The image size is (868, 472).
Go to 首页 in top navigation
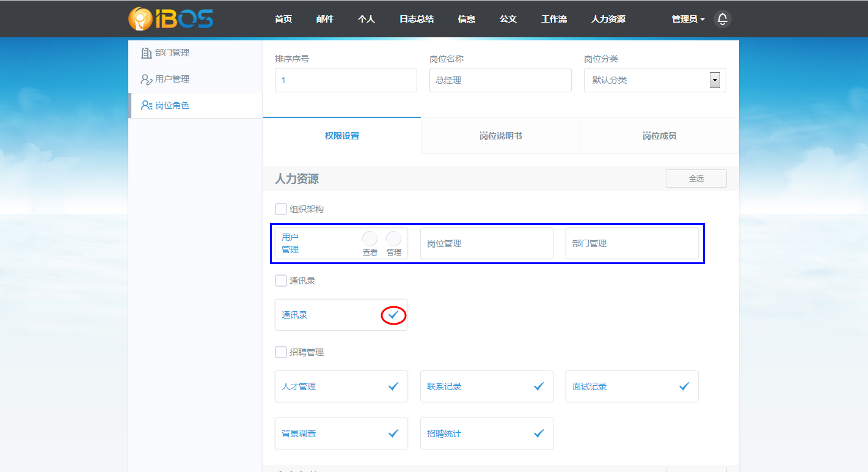coord(283,19)
